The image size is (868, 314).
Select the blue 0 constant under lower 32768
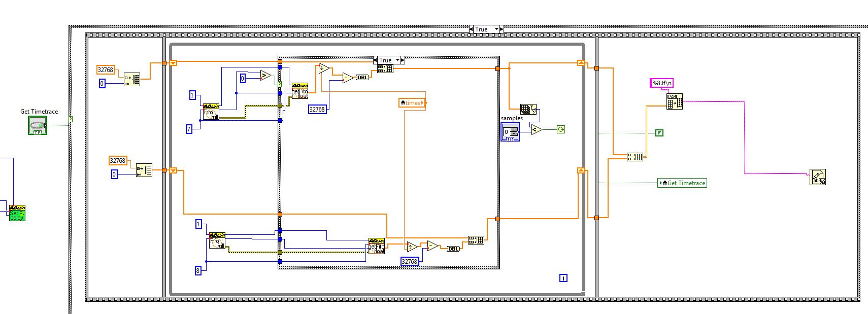pyautogui.click(x=114, y=174)
